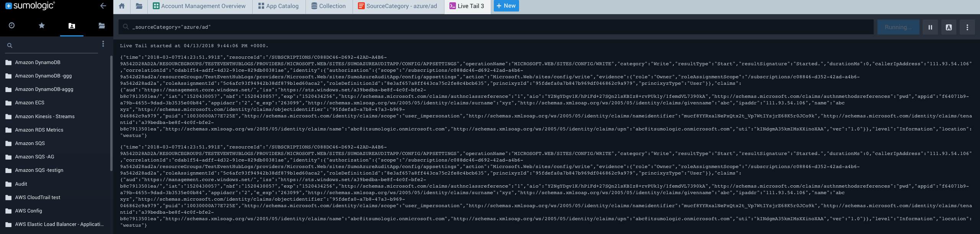Select the SourceCategory - azure/ad tab
This screenshot has height=234, width=980.
(x=397, y=6)
